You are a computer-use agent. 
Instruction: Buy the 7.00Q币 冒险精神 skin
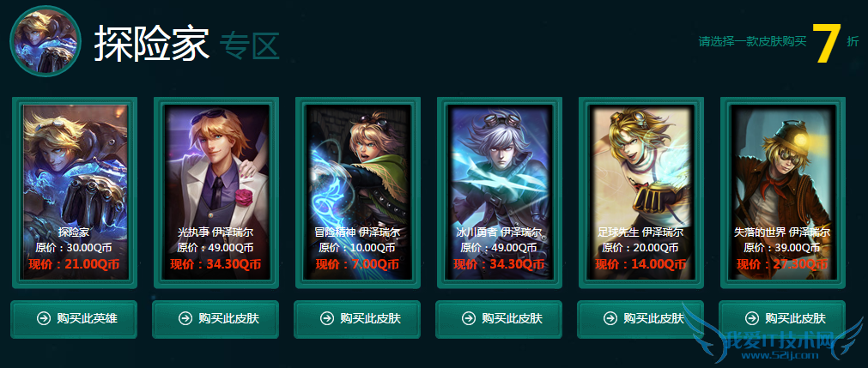[x=358, y=319]
